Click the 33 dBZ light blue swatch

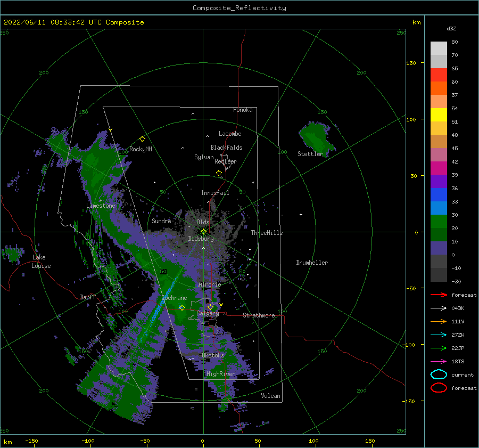coord(439,208)
